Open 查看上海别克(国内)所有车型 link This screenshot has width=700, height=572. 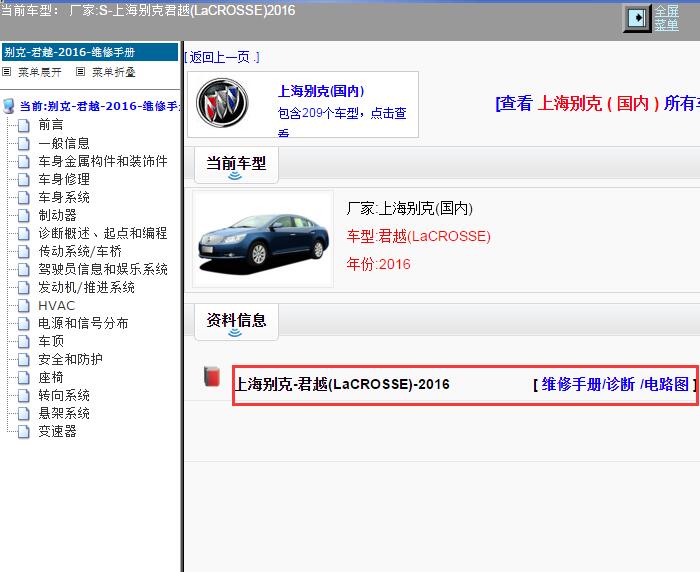click(x=598, y=104)
